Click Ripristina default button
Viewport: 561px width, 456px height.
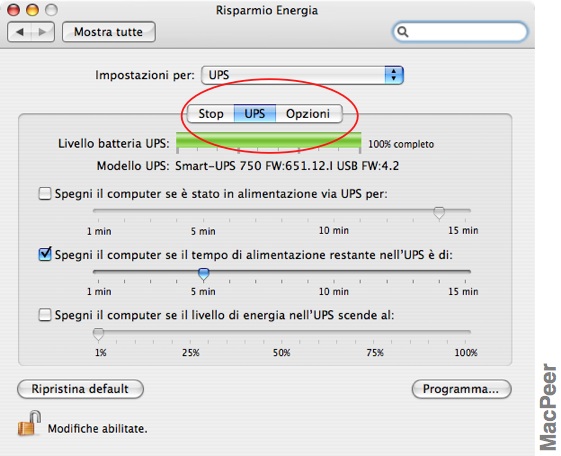(80, 389)
